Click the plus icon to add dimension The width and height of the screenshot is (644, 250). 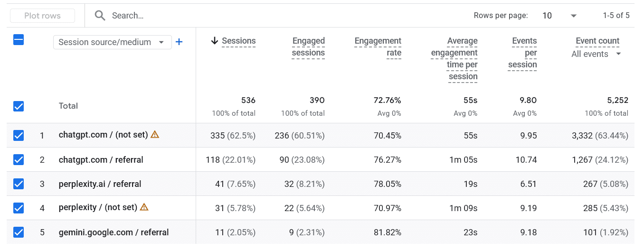point(179,42)
